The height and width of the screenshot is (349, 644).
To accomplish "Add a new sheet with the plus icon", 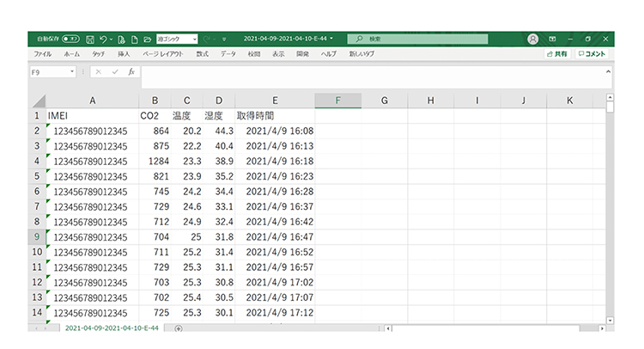I will [x=179, y=328].
